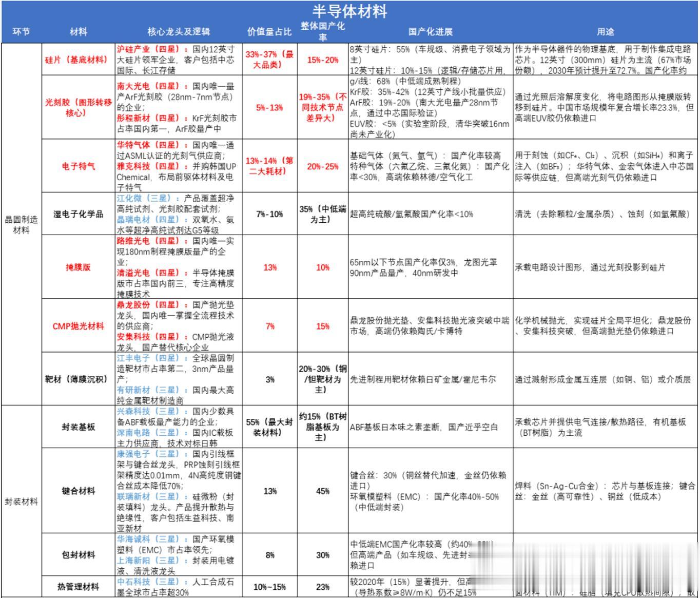Click the 3% value share for 靶材
Screen dimensions: 700x598
(x=269, y=379)
